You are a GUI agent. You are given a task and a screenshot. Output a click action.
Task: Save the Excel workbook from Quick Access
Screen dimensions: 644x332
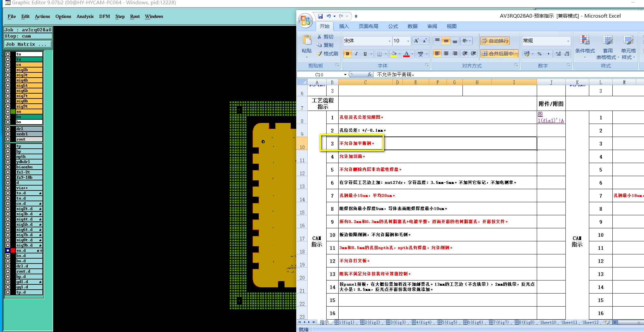point(320,16)
